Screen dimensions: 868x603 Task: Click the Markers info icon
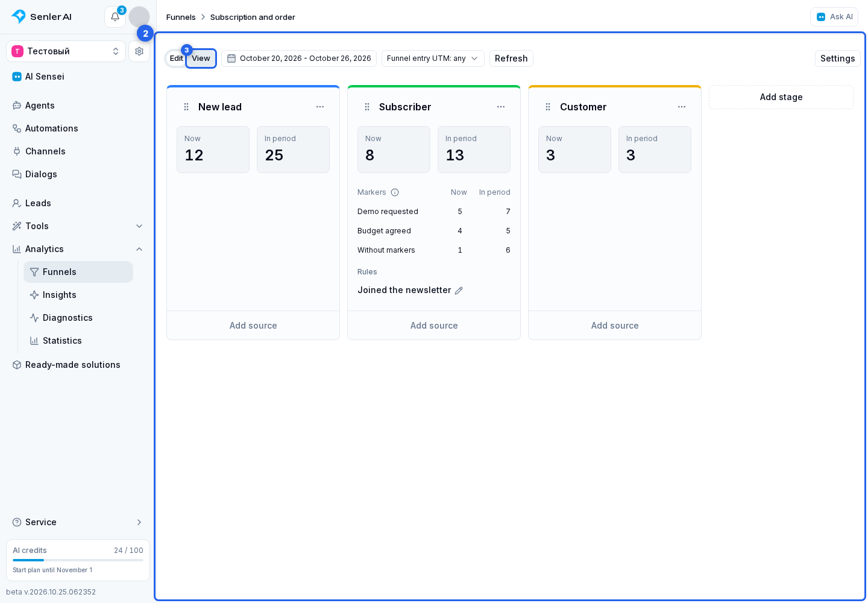pyautogui.click(x=395, y=192)
